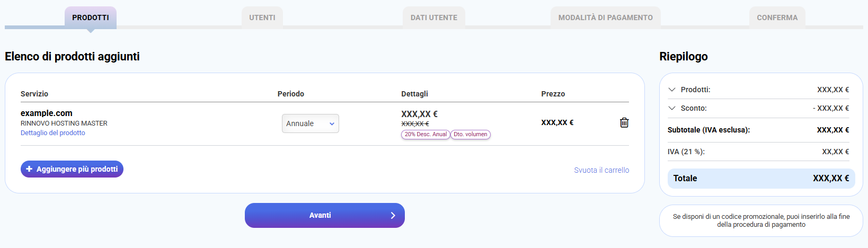Image resolution: width=868 pixels, height=248 pixels.
Task: Jump to the CONFERMA step tab
Action: [x=777, y=17]
